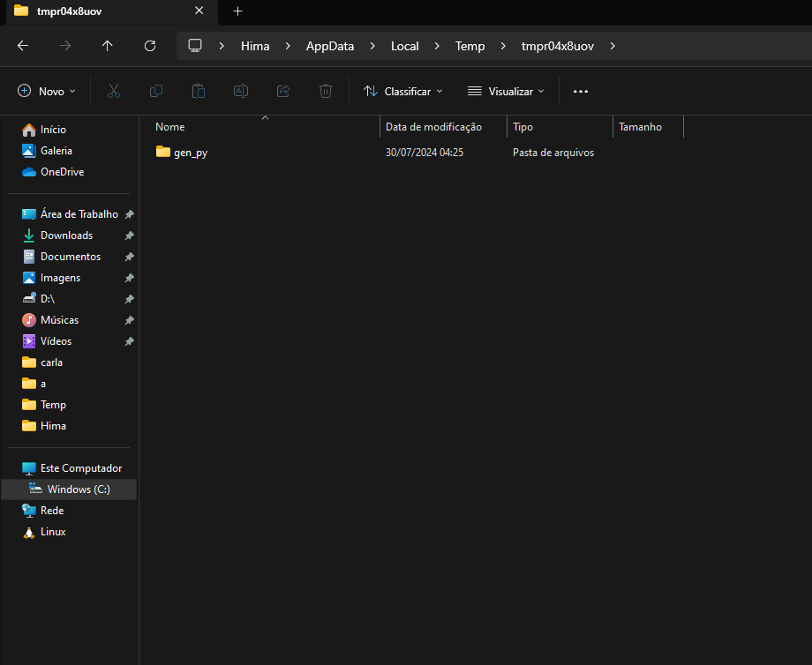This screenshot has height=665, width=812.
Task: Click the Rename icon in toolbar
Action: point(241,91)
